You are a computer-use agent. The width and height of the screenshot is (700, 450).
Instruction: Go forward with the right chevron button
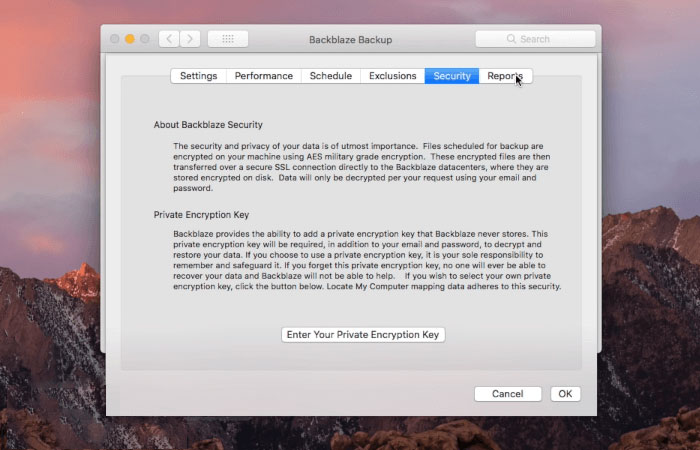click(x=190, y=39)
